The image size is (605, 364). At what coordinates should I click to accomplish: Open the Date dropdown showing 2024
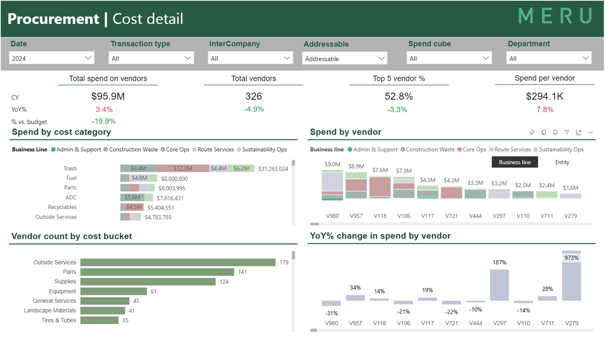pos(52,58)
